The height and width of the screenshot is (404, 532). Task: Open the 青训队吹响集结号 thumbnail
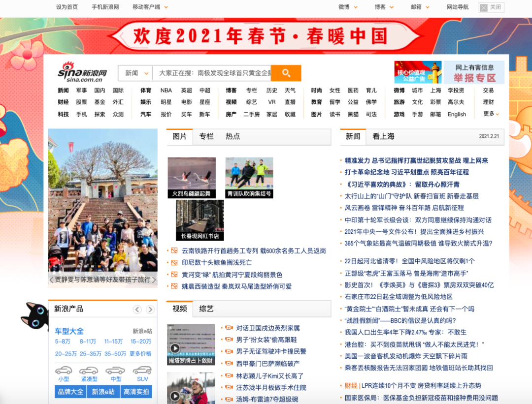pyautogui.click(x=249, y=178)
